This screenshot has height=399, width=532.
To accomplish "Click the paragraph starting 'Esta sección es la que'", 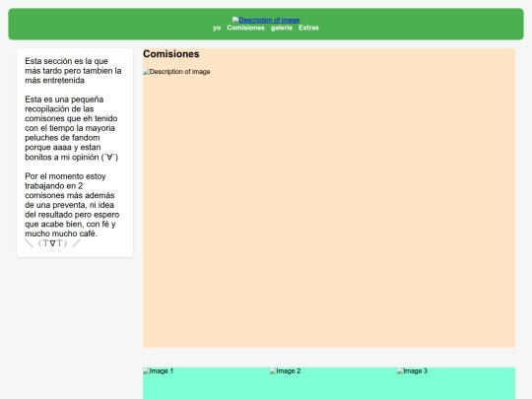I will [x=73, y=71].
